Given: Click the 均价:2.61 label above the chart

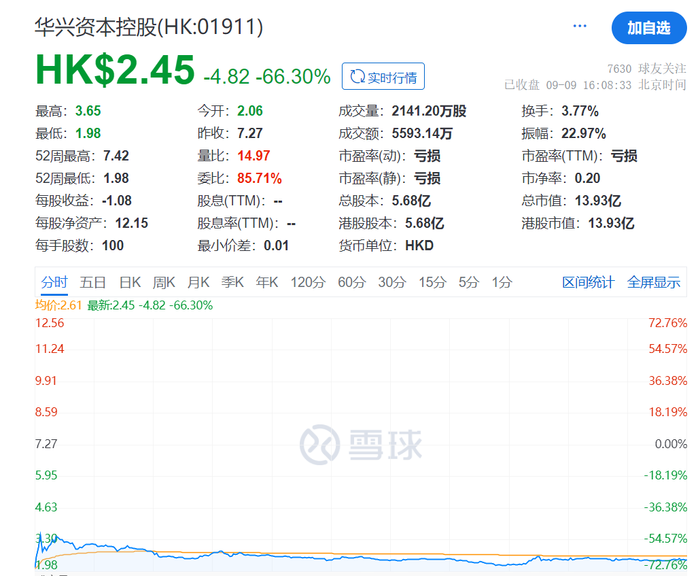Looking at the screenshot, I should [58, 305].
